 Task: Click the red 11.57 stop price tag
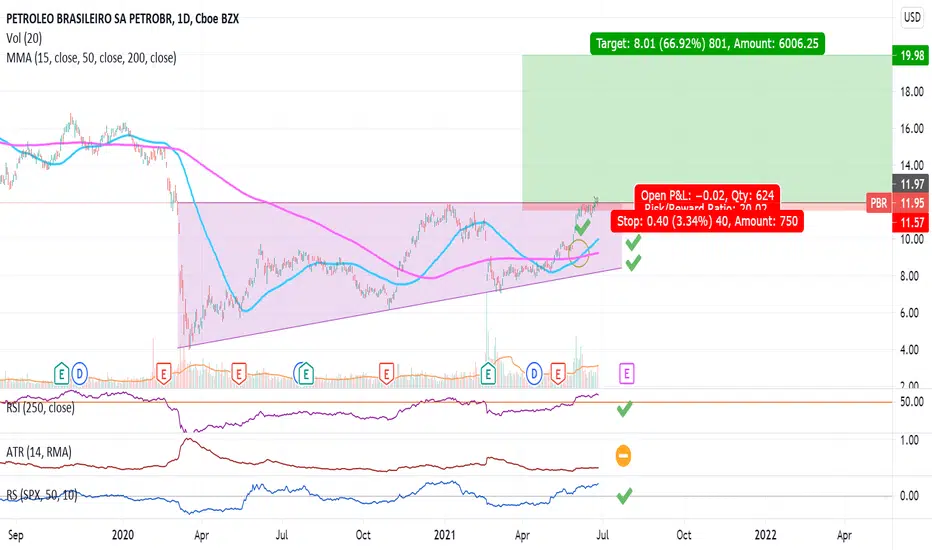click(x=912, y=222)
